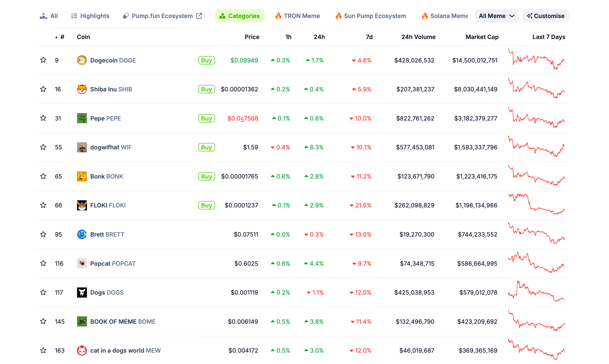Toggle the FLOKI favorite star
The height and width of the screenshot is (364, 609).
pos(43,205)
